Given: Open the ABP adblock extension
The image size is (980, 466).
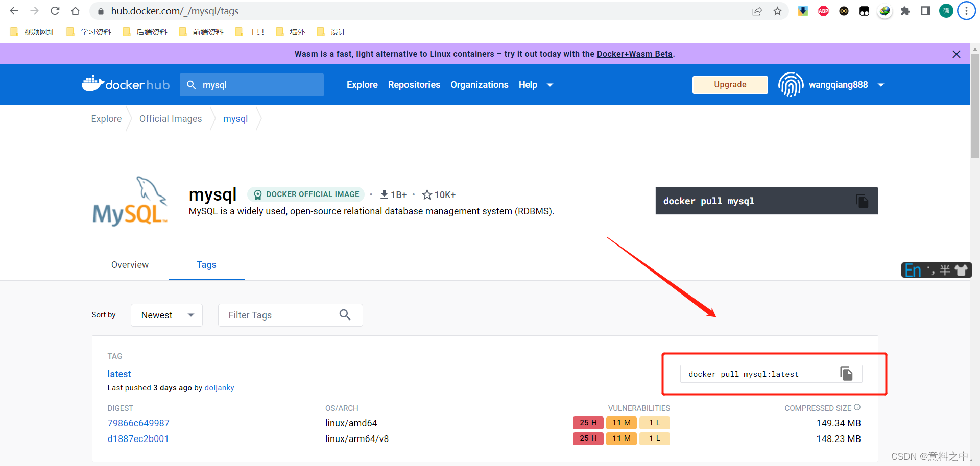Looking at the screenshot, I should tap(823, 11).
